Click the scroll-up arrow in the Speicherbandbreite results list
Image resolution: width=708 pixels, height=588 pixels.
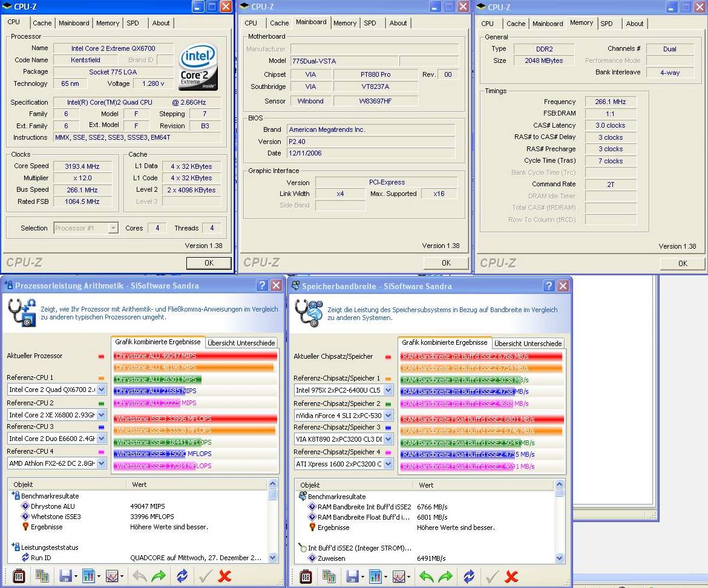point(559,484)
